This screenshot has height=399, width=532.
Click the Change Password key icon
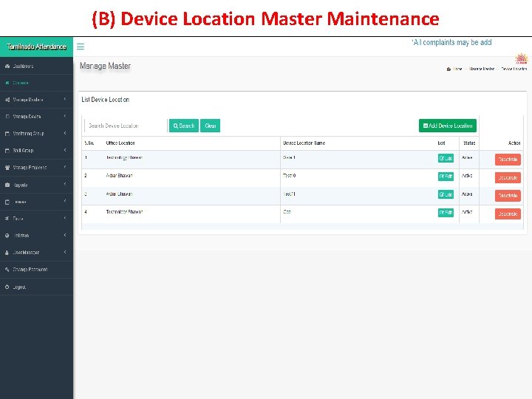coord(7,270)
